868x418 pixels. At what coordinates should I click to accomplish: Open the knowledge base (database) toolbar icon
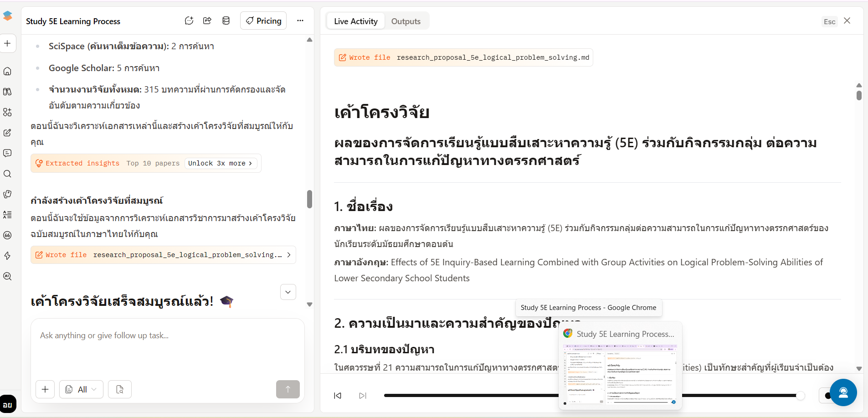226,21
